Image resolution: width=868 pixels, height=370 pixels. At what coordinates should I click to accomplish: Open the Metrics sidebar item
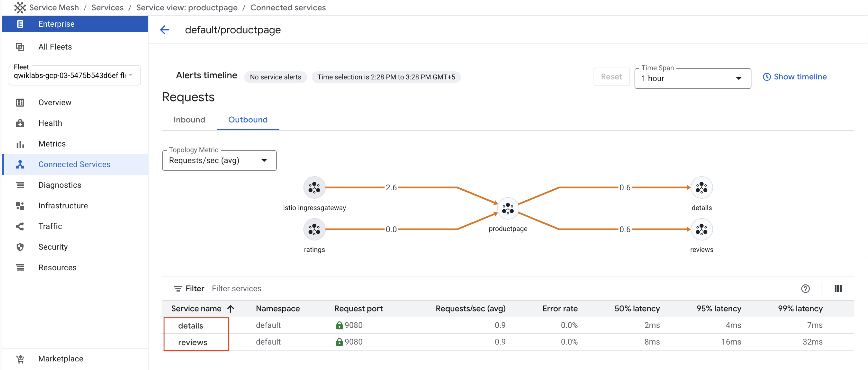75,144
